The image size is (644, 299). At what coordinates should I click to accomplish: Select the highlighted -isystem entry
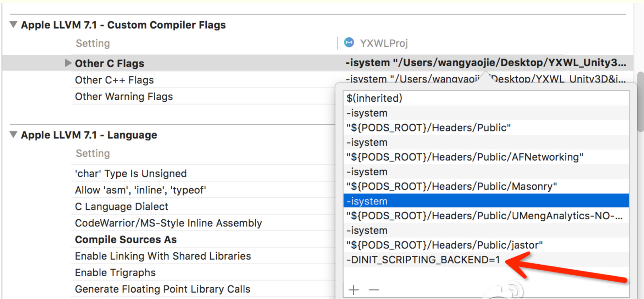tap(486, 201)
